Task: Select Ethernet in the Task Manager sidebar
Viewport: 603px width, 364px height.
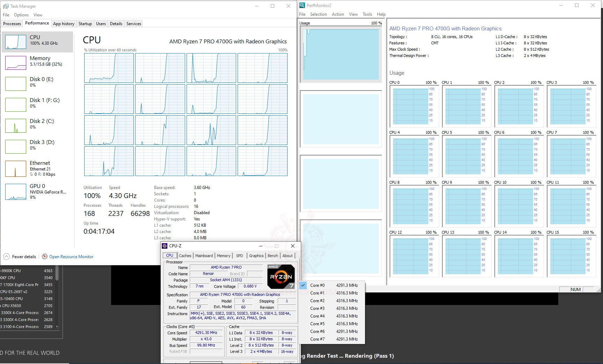Action: click(37, 168)
